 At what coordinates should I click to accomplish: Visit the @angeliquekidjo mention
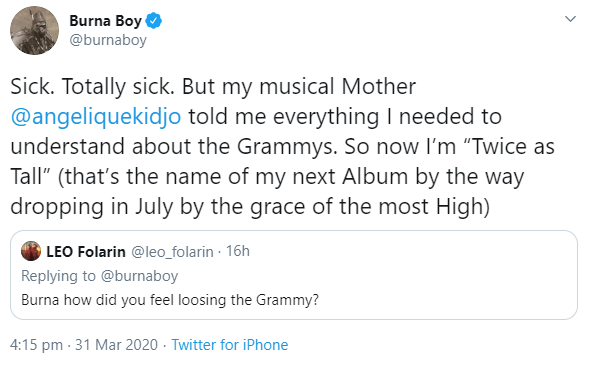[96, 117]
